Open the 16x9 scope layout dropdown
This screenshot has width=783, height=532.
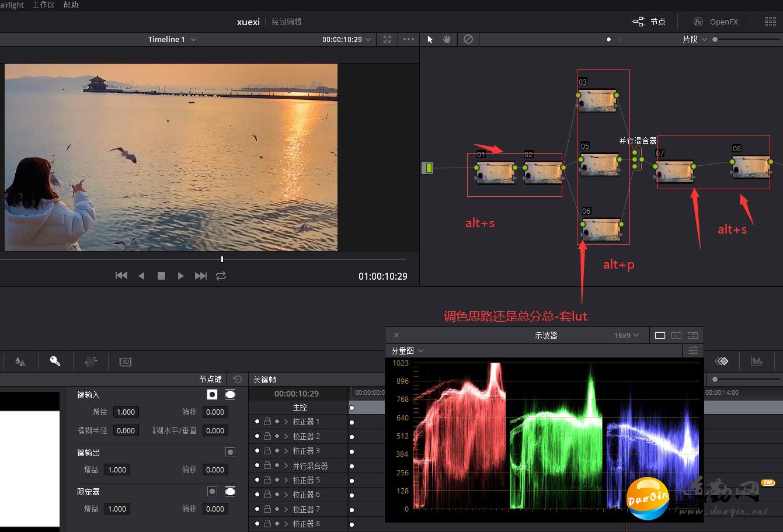tap(627, 335)
